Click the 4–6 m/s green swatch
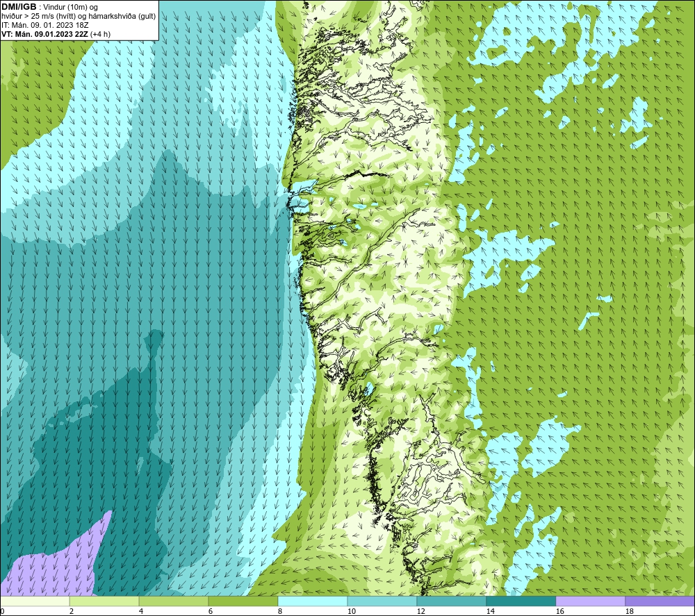 [174, 601]
